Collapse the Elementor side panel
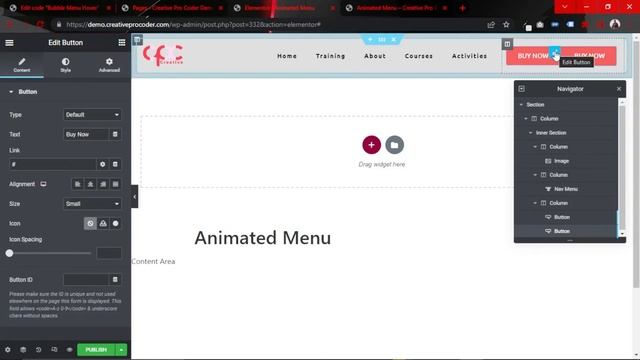The width and height of the screenshot is (640, 360). 134,197
